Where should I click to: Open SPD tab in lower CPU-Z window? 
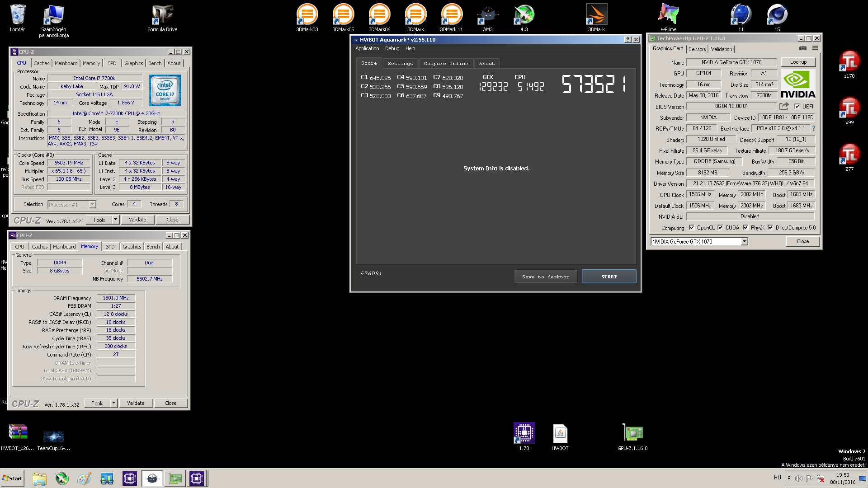click(110, 247)
